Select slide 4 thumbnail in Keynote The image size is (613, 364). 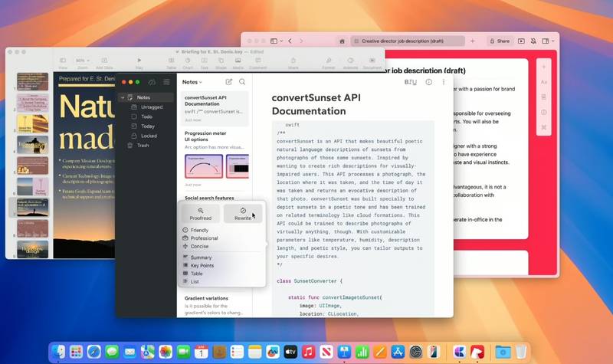32,145
